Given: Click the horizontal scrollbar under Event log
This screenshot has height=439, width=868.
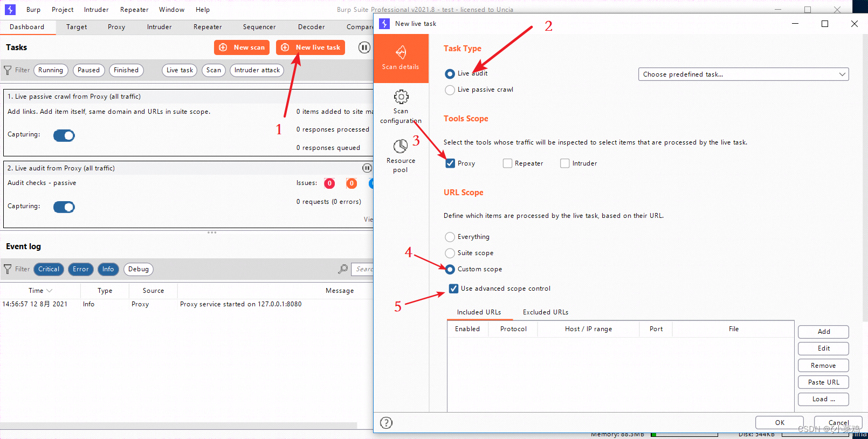Looking at the screenshot, I should (x=178, y=426).
